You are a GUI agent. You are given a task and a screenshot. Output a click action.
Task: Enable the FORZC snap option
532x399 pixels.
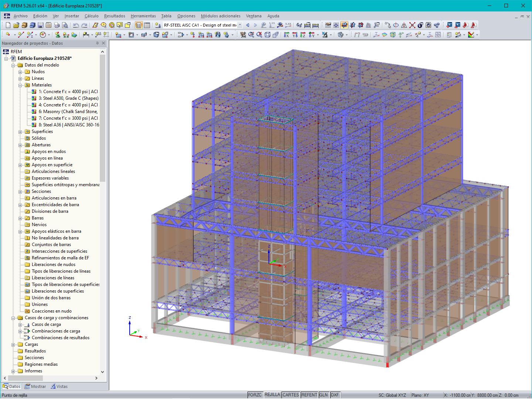[x=255, y=395]
